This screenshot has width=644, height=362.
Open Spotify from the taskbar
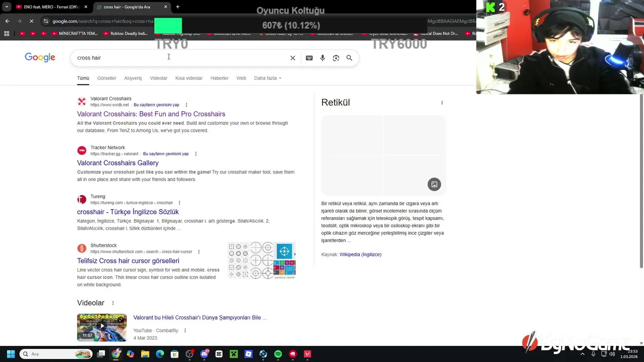278,354
